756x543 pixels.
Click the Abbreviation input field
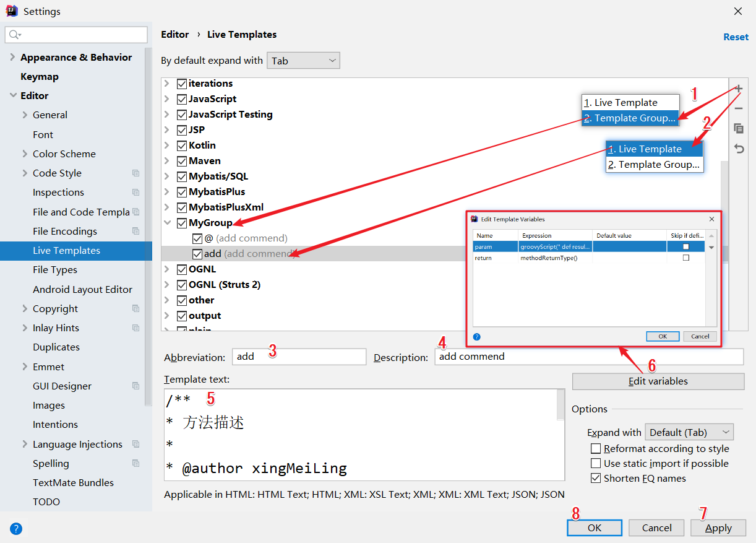tap(299, 357)
